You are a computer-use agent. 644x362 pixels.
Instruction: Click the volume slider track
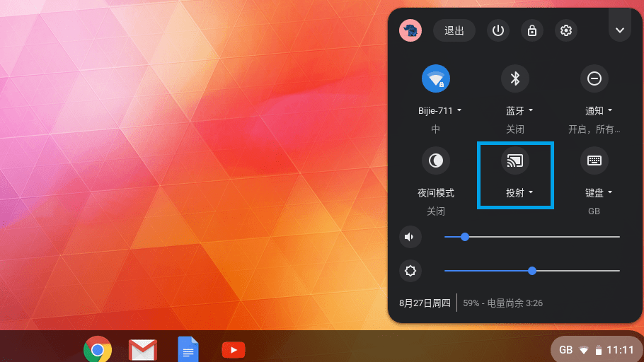tap(532, 237)
